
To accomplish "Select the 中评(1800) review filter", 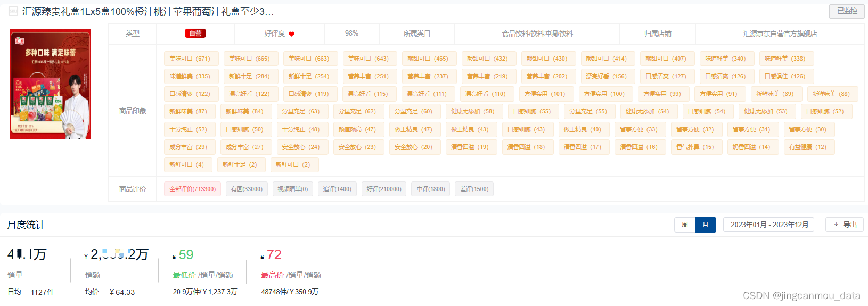I will 431,189.
